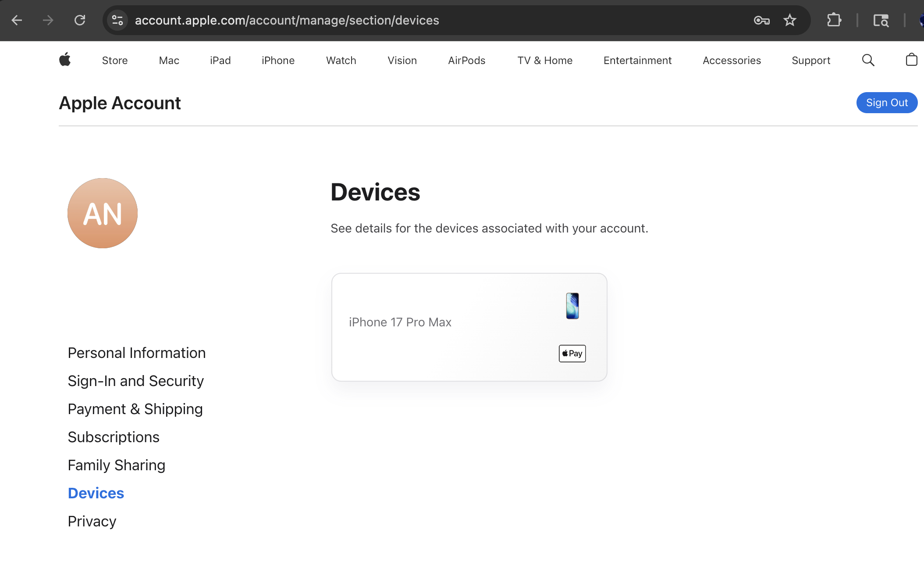
Task: Open browser extensions puzzle icon
Action: (834, 20)
